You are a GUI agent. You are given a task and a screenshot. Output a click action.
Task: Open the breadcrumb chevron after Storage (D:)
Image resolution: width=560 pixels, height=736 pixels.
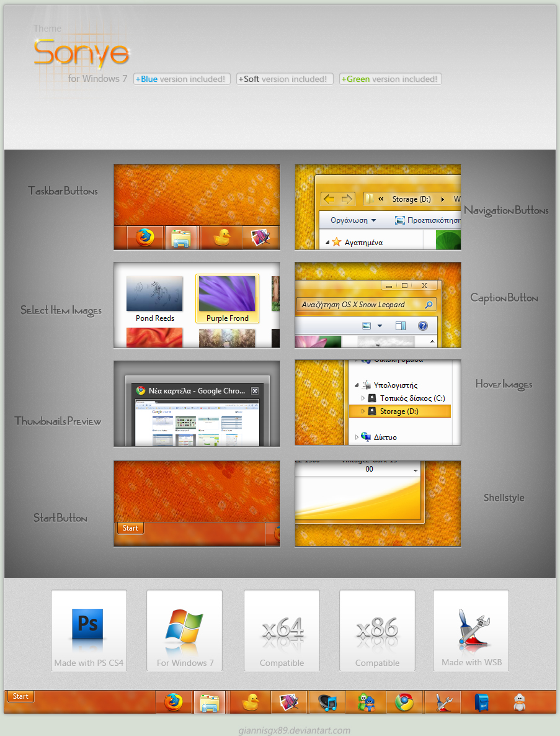(x=442, y=200)
